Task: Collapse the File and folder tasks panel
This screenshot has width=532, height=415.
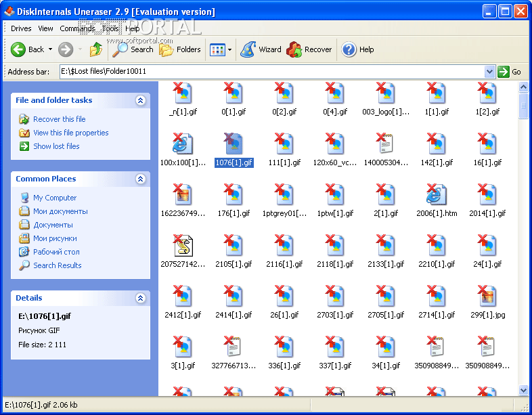Action: click(x=141, y=100)
